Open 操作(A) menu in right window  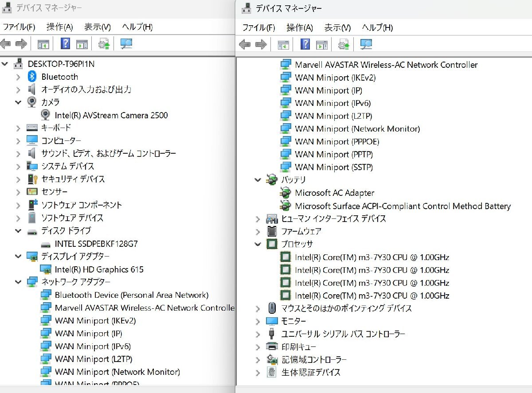300,27
